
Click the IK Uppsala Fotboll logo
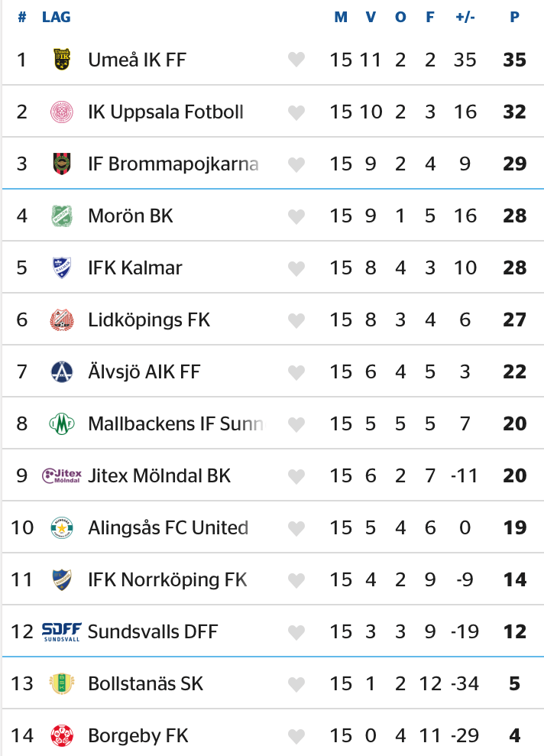[61, 112]
